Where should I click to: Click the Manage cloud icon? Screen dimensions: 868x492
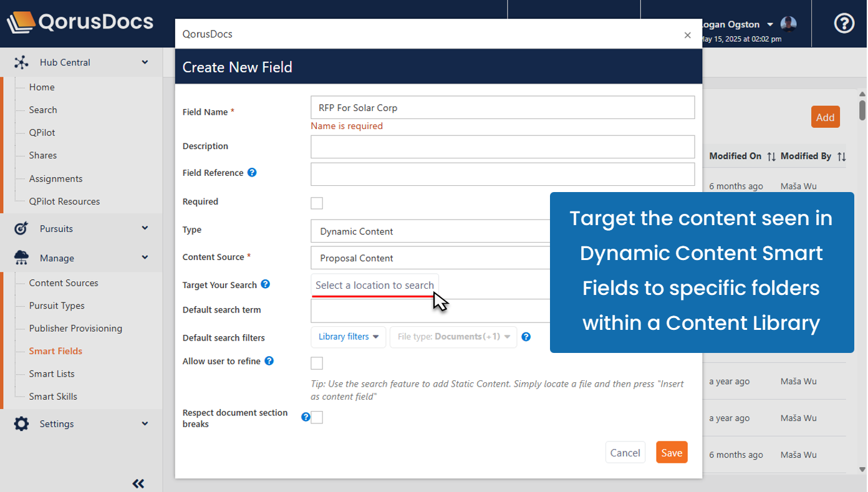[21, 258]
